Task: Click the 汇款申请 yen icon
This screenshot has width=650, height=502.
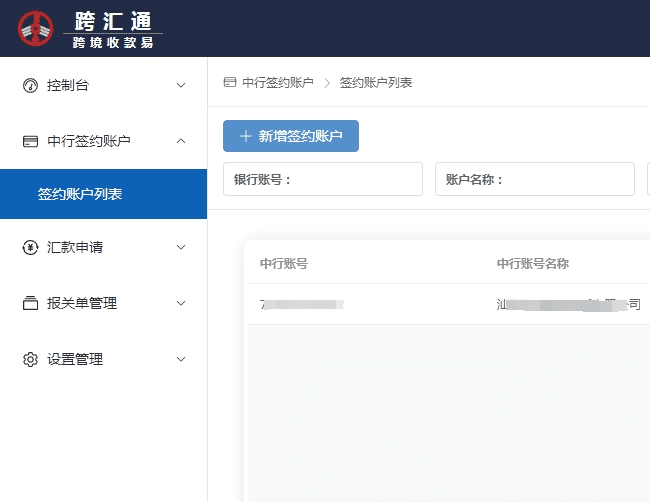Action: click(x=30, y=247)
